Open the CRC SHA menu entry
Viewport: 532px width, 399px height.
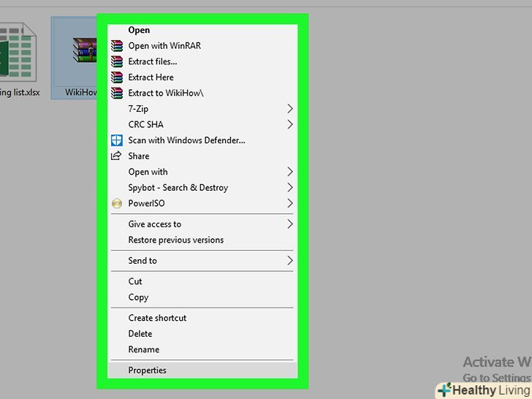(x=202, y=124)
